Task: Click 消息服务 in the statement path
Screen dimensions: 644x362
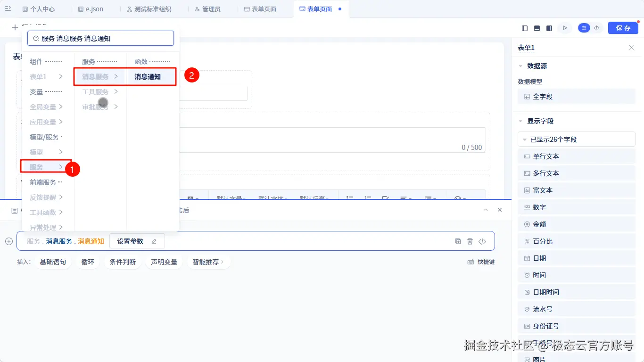Action: coord(59,241)
